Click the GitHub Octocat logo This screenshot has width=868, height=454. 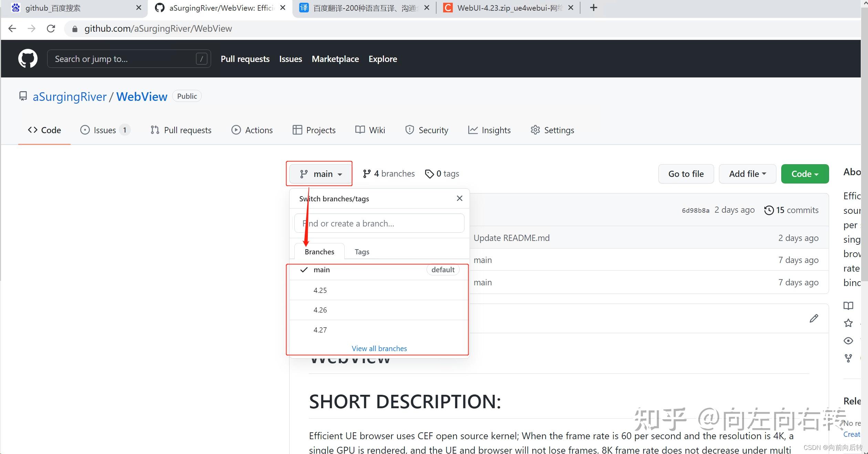(28, 59)
